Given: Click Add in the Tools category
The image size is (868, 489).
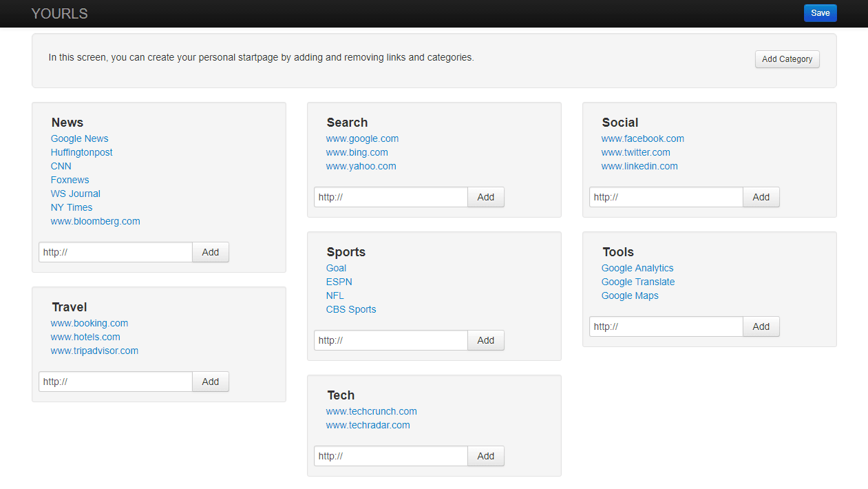Looking at the screenshot, I should (761, 326).
